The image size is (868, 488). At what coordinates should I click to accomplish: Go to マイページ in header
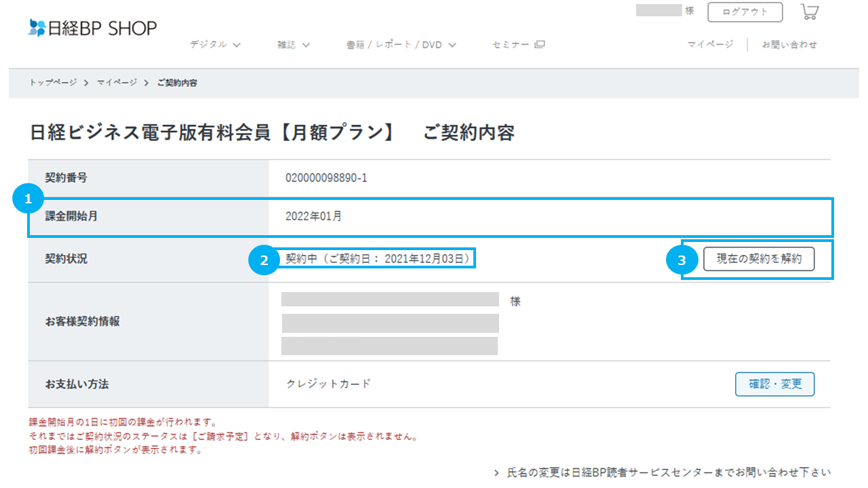tap(710, 44)
